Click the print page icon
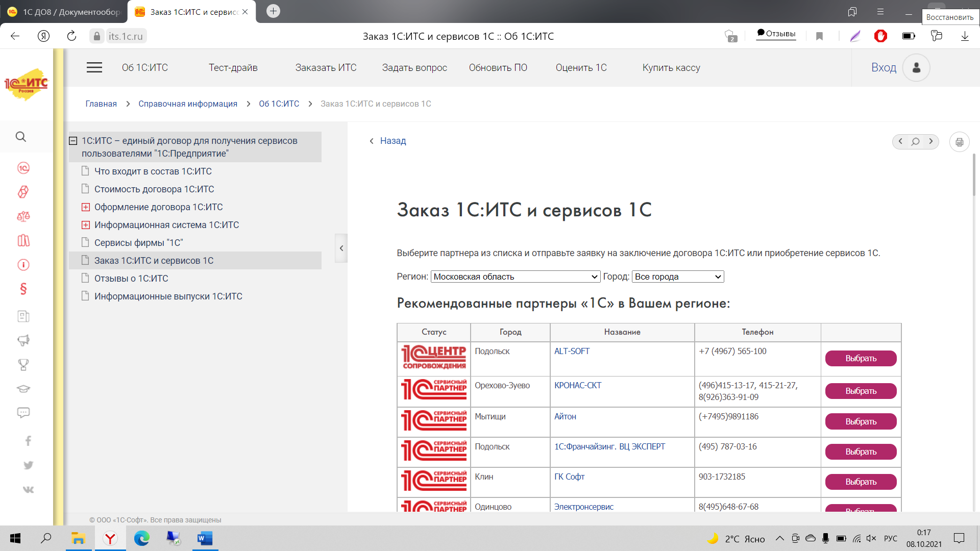The image size is (980, 551). 960,142
